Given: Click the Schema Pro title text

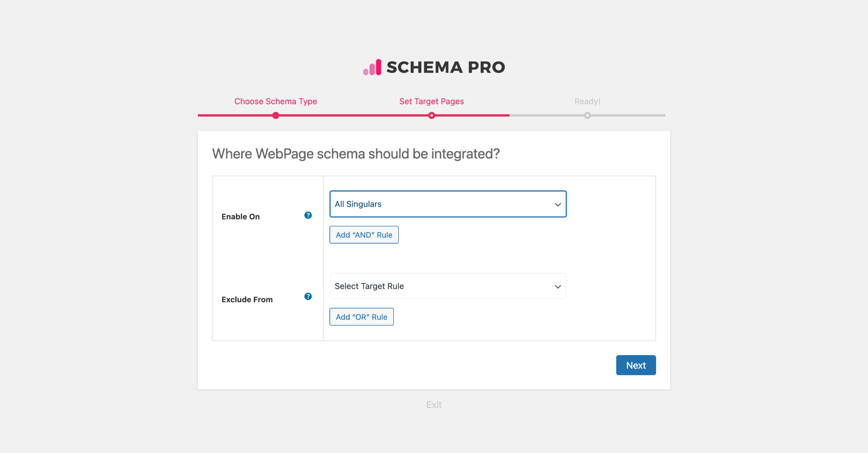Looking at the screenshot, I should click(x=445, y=67).
